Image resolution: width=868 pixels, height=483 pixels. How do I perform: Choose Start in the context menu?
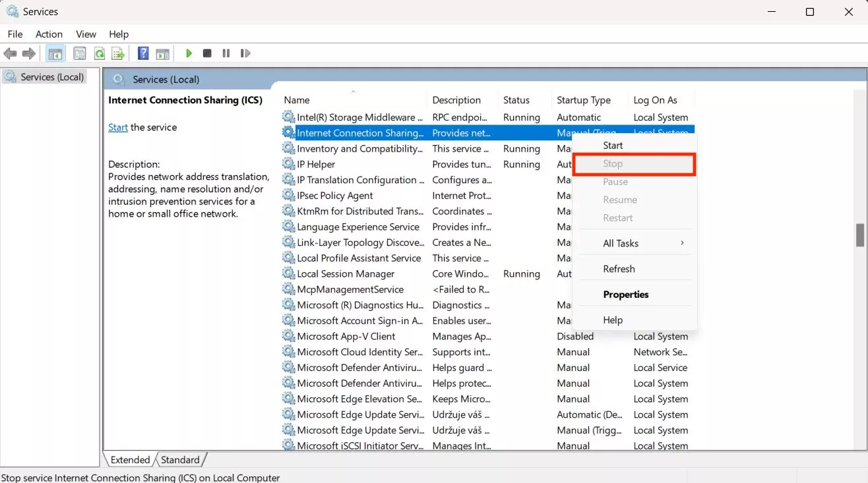(x=613, y=145)
